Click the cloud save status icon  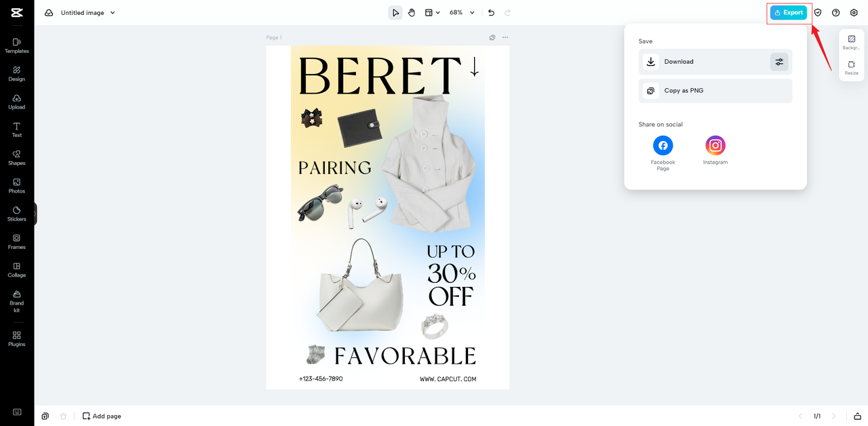[49, 13]
